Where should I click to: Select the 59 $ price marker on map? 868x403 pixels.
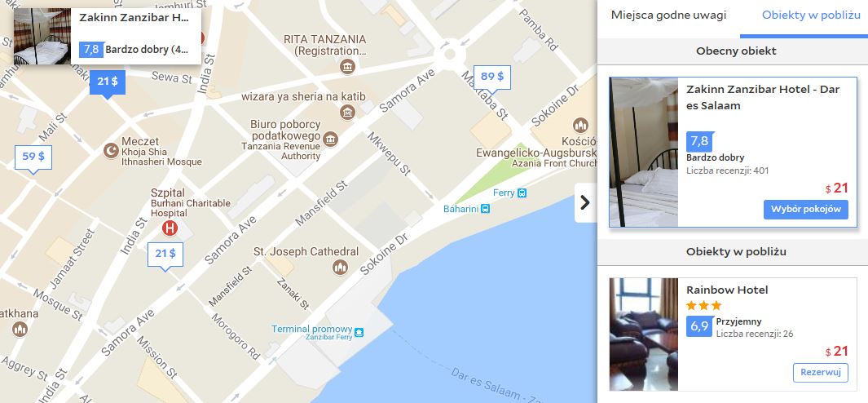(x=33, y=158)
